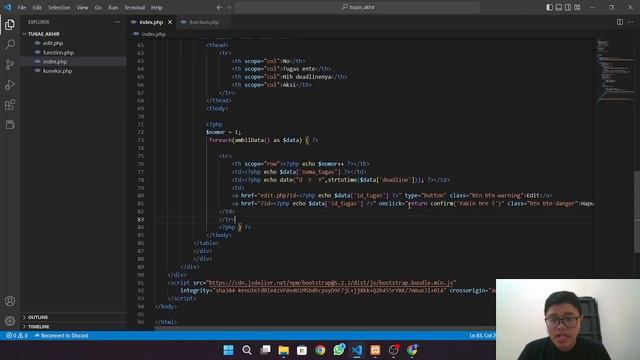Open the Run and Debug view
The width and height of the screenshot is (640, 360).
(x=10, y=84)
